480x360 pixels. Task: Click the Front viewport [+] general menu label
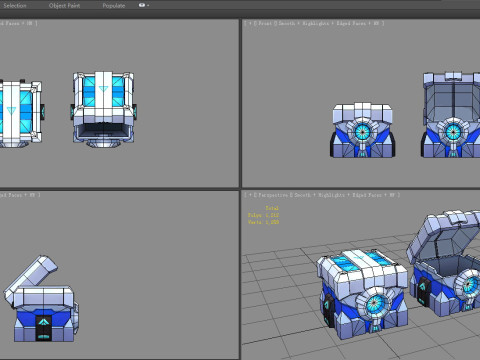tap(250, 23)
